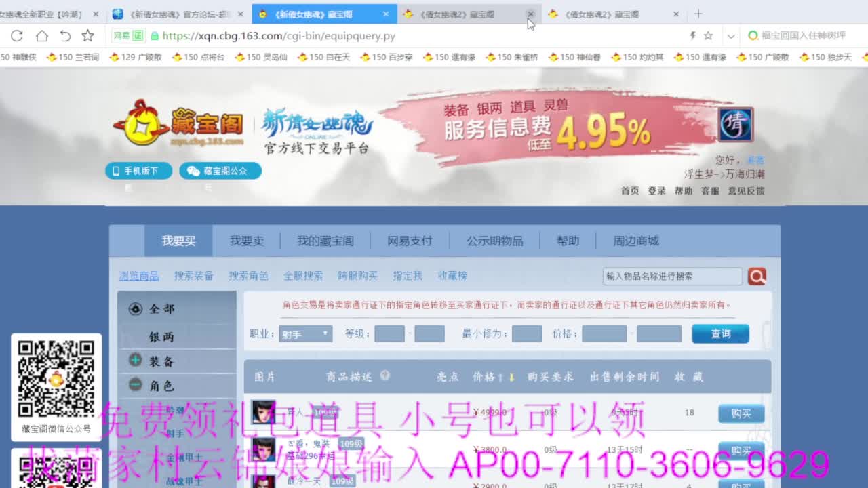Open bookmark 150 神仙眷
868x488 pixels.
point(574,57)
